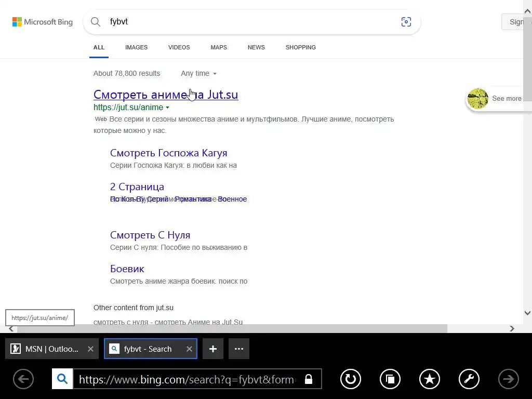Open Смотреть аниме на Jut.su result
This screenshot has width=532, height=399.
point(166,95)
